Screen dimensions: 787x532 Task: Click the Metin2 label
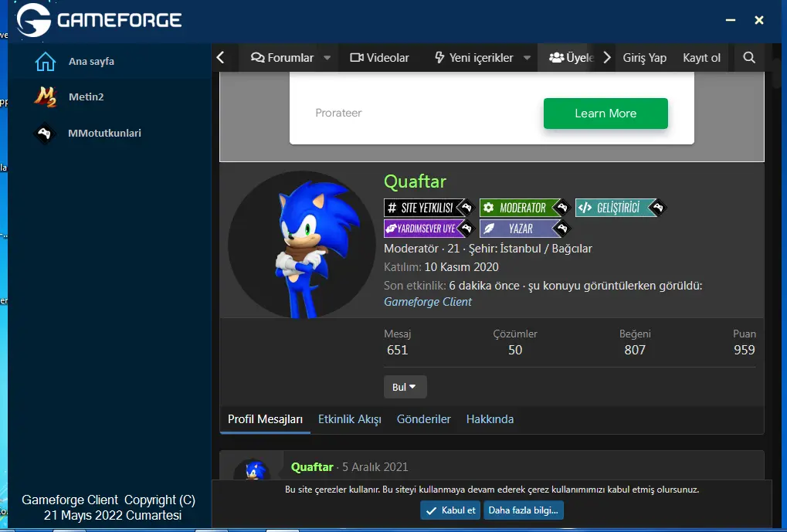tap(87, 97)
